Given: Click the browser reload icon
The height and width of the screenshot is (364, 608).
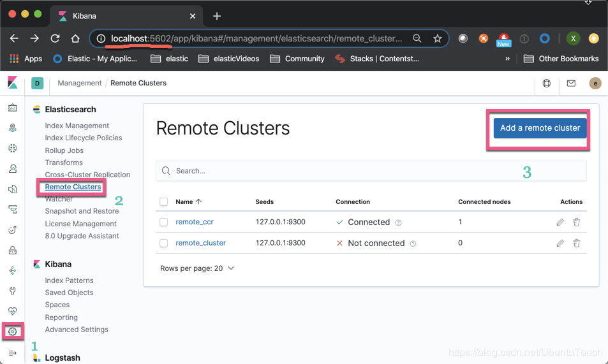Looking at the screenshot, I should (55, 38).
